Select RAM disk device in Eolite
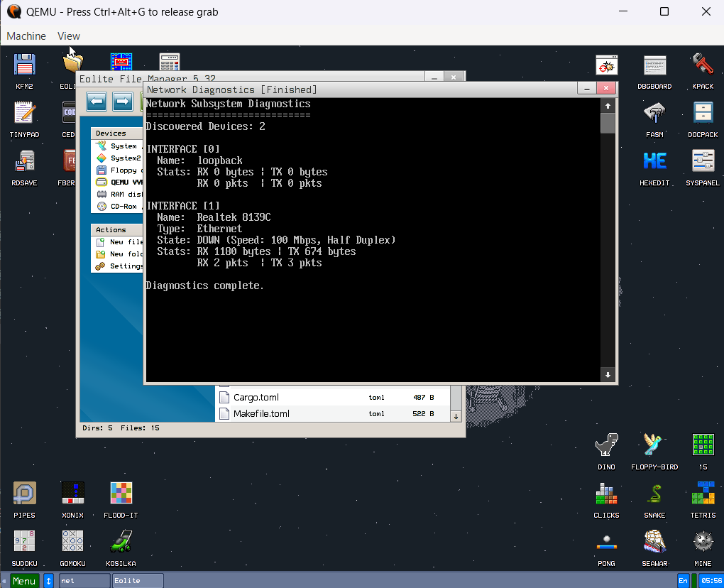724x588 pixels. coord(119,194)
